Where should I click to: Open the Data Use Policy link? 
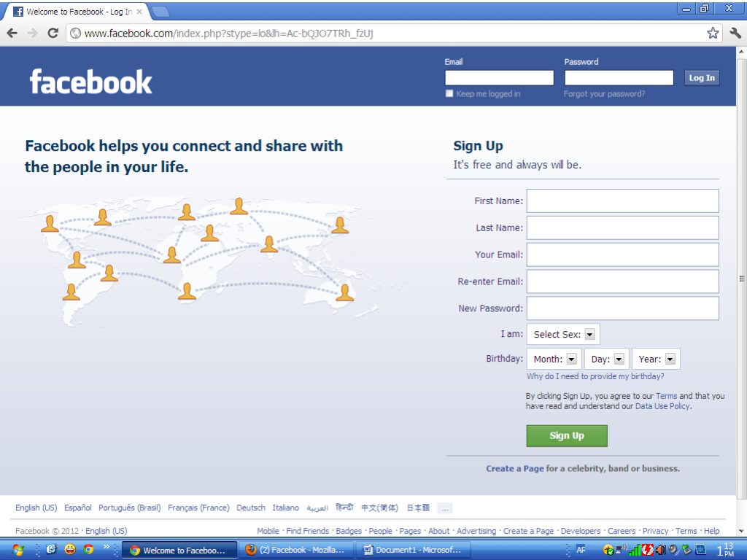pyautogui.click(x=662, y=406)
